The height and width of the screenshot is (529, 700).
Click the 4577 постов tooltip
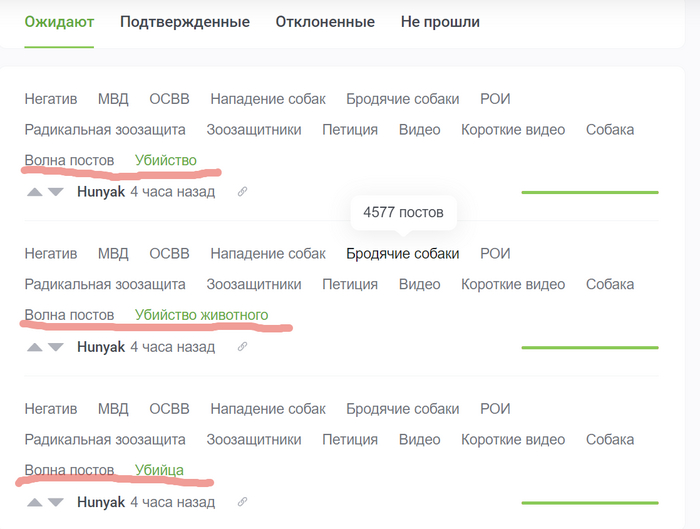pyautogui.click(x=403, y=213)
